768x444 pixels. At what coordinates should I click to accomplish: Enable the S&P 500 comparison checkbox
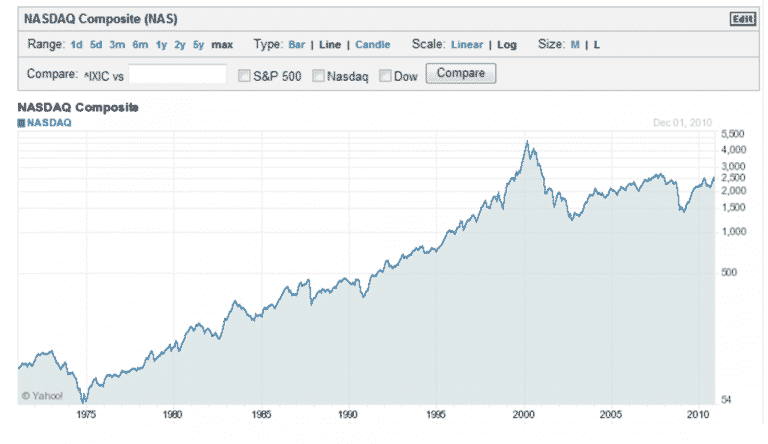pyautogui.click(x=244, y=74)
